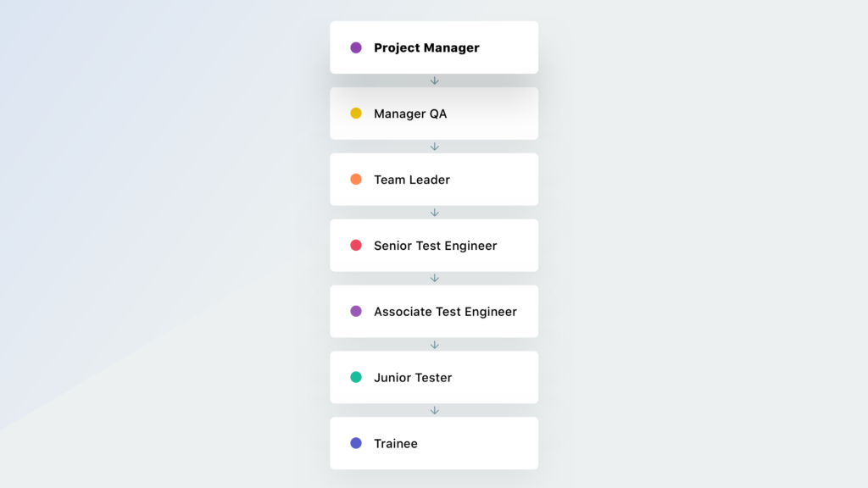
Task: Click the orange dot beside Team Leader
Action: 356,180
